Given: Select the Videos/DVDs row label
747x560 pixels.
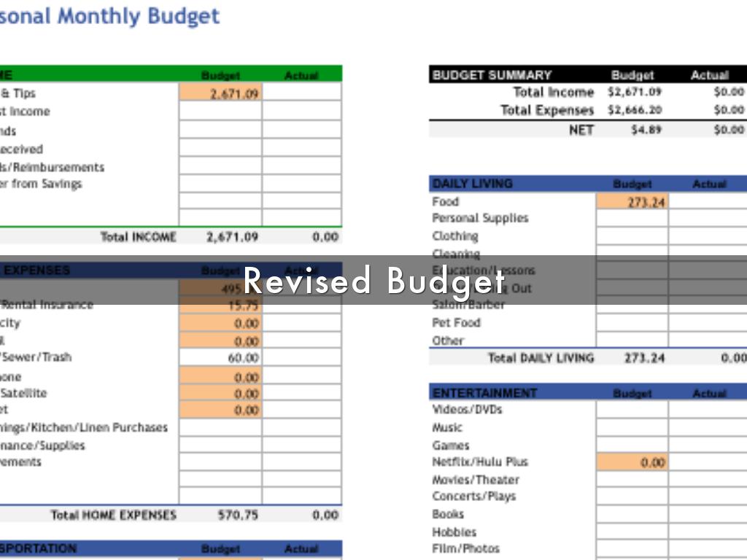Looking at the screenshot, I should pyautogui.click(x=467, y=410).
